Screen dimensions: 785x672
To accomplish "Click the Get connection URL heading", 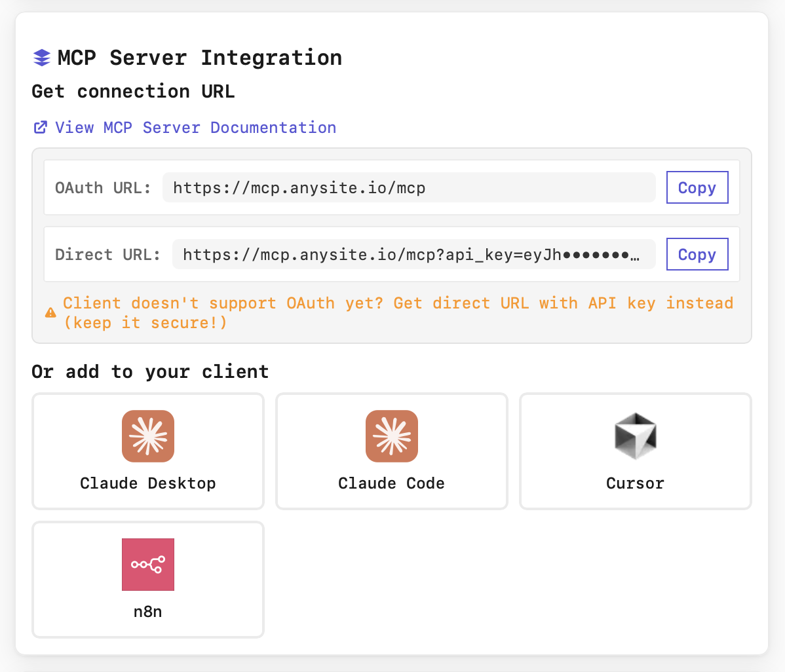I will click(x=133, y=91).
